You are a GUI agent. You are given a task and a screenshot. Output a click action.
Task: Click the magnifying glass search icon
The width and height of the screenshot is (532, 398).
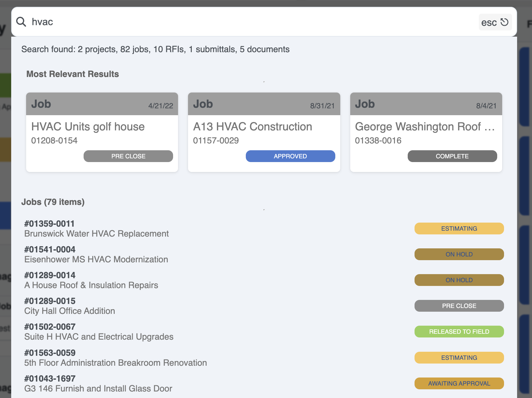[x=21, y=22]
